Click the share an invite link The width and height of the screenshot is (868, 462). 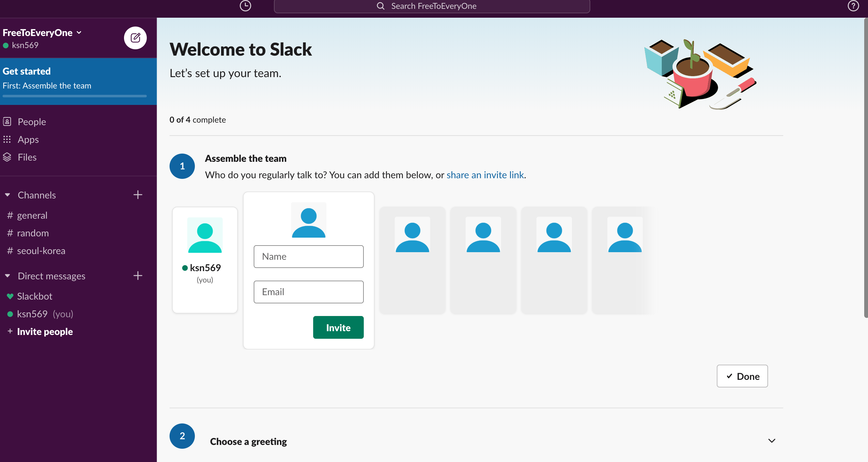(485, 175)
